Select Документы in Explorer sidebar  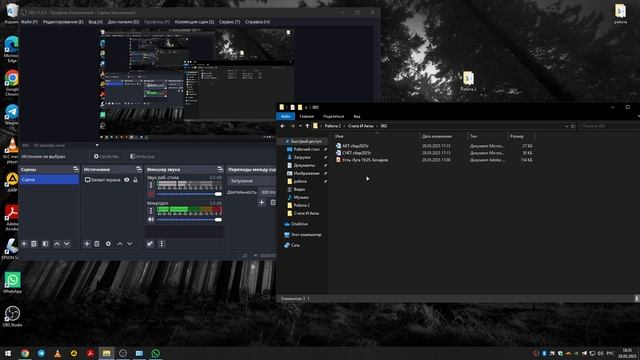304,165
